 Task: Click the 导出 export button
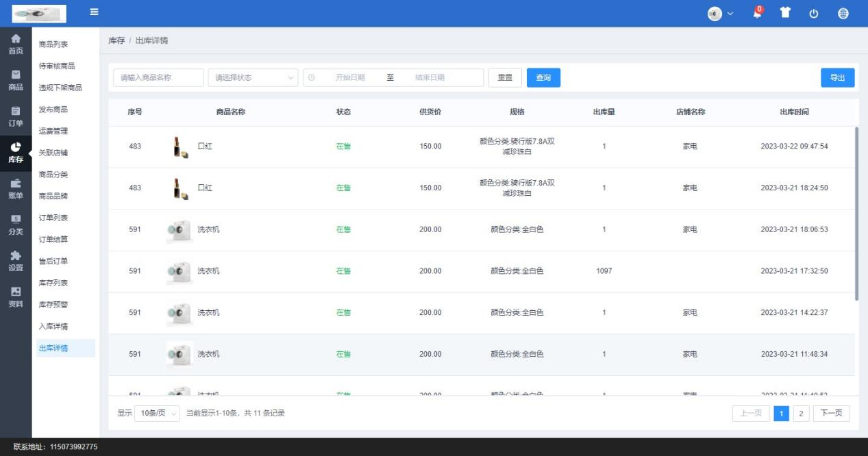(x=837, y=77)
